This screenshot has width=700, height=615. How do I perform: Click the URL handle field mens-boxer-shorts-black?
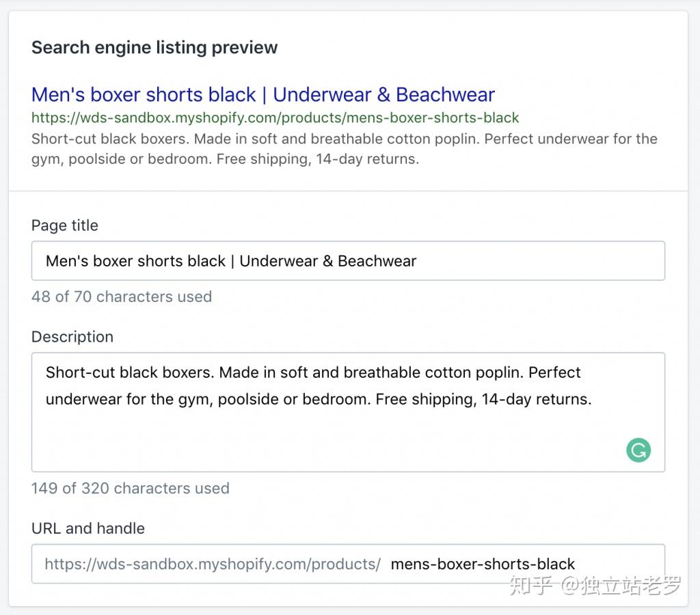483,564
